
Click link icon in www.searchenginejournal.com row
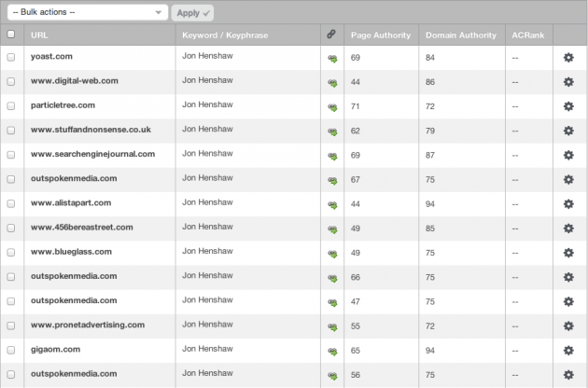[x=332, y=157]
